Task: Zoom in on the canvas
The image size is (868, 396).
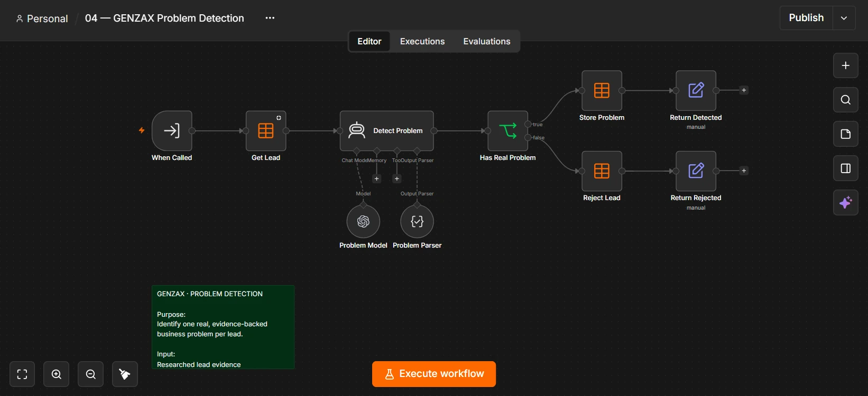Action: point(57,374)
